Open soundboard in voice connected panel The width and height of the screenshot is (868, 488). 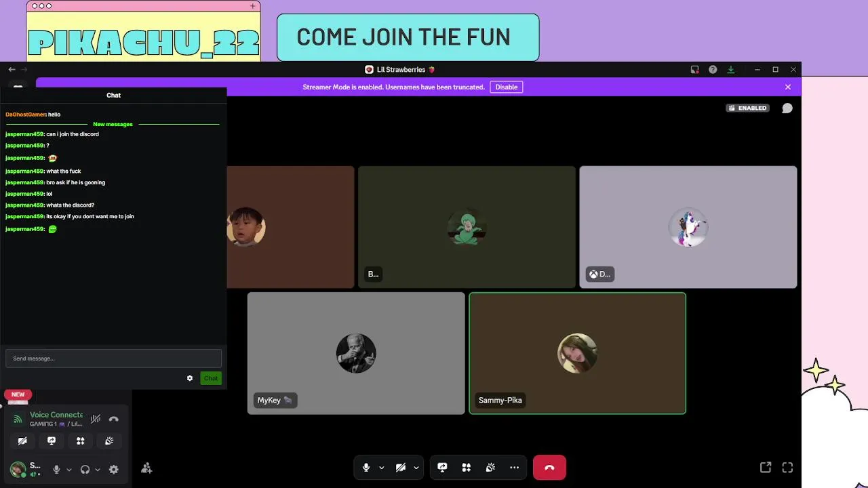tap(109, 441)
